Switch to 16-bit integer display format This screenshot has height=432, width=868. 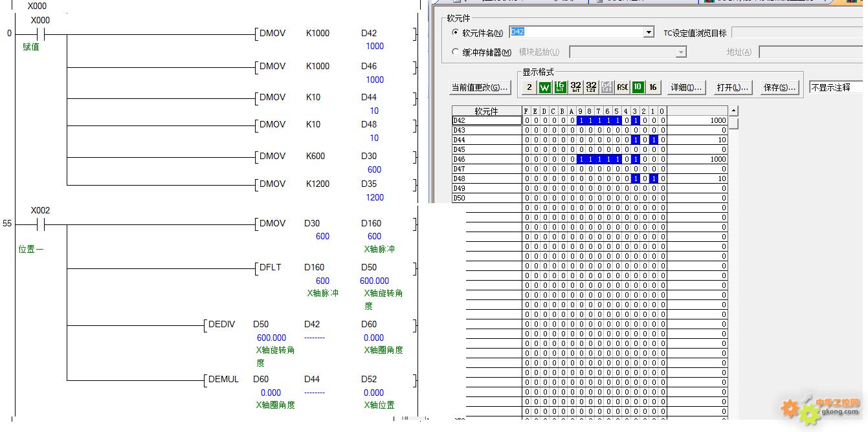tap(560, 87)
